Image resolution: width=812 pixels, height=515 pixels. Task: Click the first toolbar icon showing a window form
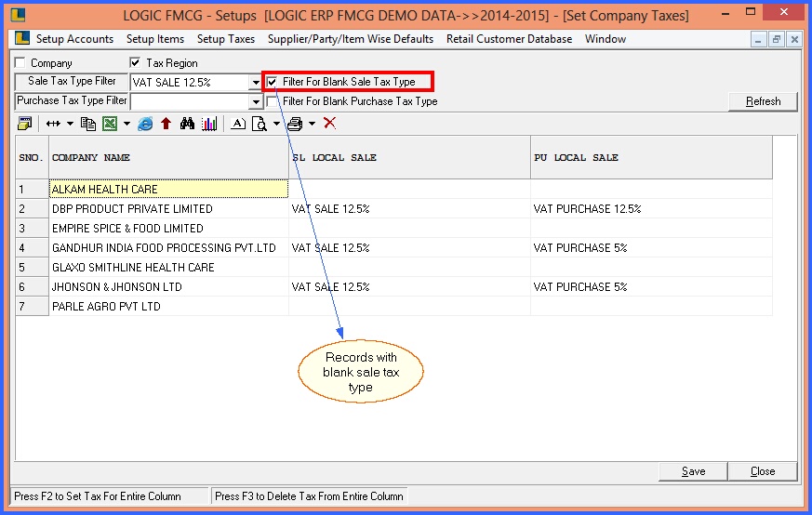tap(24, 124)
